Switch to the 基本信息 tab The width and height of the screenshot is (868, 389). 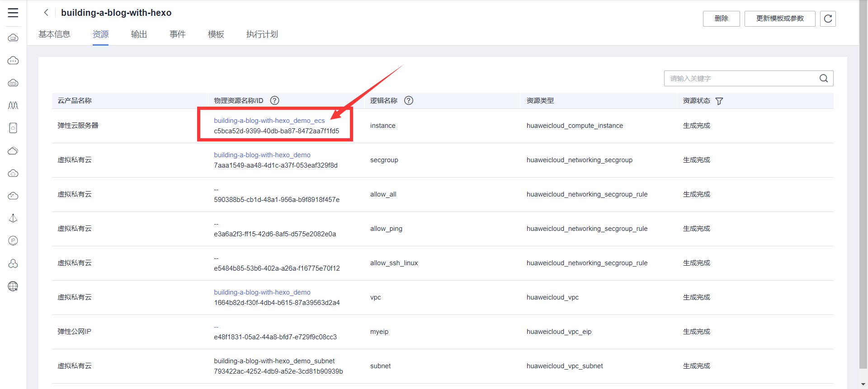54,34
